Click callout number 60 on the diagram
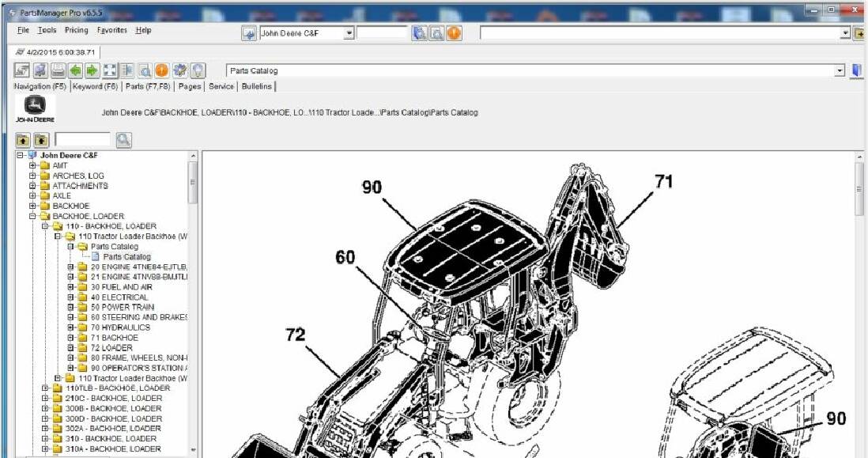 tap(345, 257)
